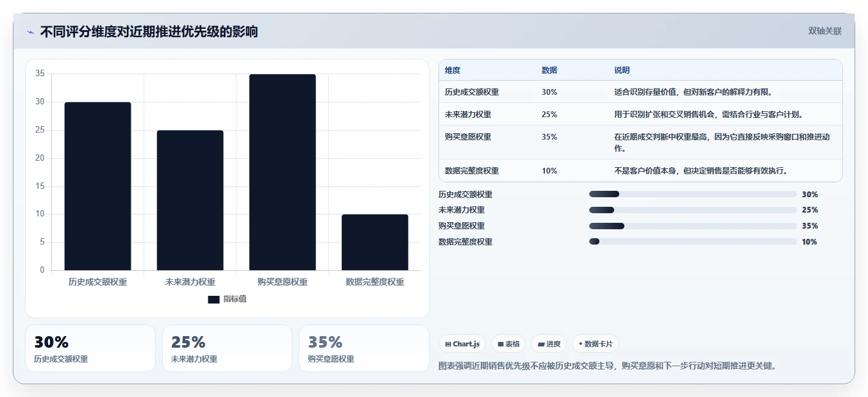Viewport: 868px width, 397px height.
Task: Click the 30% cell in the table
Action: pos(549,92)
